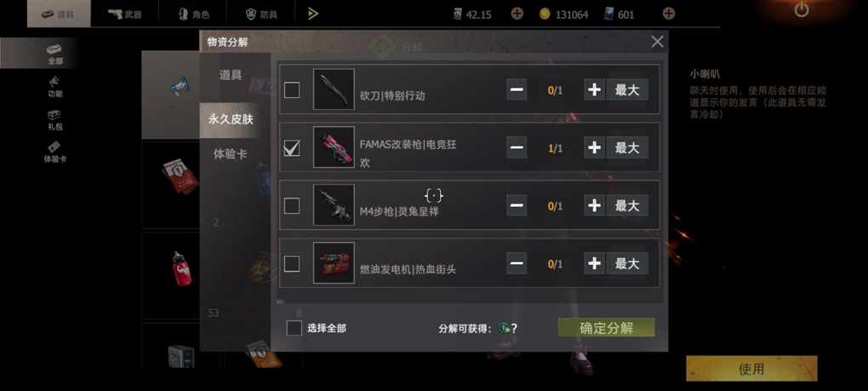Check the box for 砍刀|特别行动

pyautogui.click(x=292, y=89)
